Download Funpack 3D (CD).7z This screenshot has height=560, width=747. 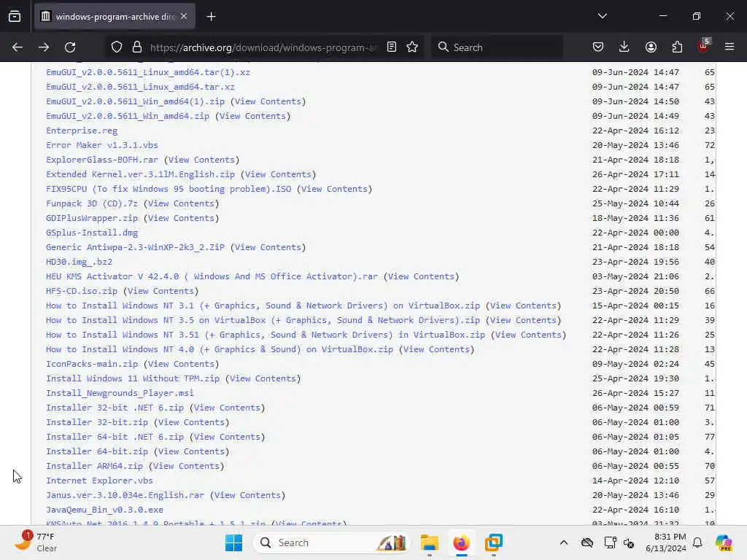click(92, 203)
